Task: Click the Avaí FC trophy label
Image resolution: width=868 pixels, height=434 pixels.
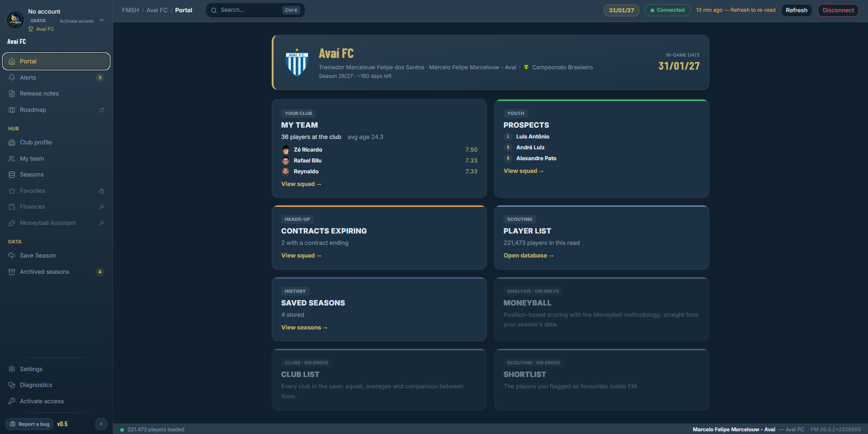Action: [x=41, y=29]
